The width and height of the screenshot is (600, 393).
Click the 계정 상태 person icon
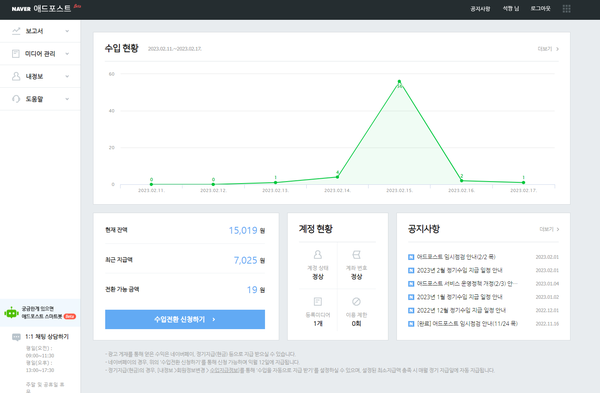click(318, 254)
